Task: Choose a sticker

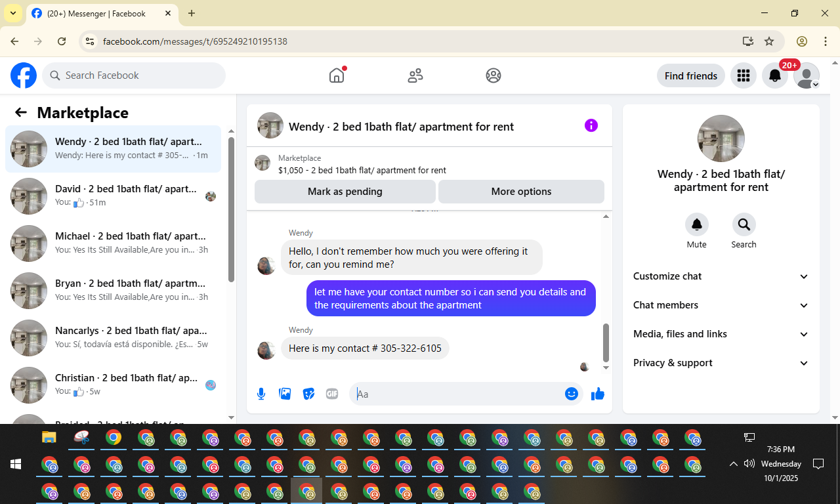Action: click(308, 394)
